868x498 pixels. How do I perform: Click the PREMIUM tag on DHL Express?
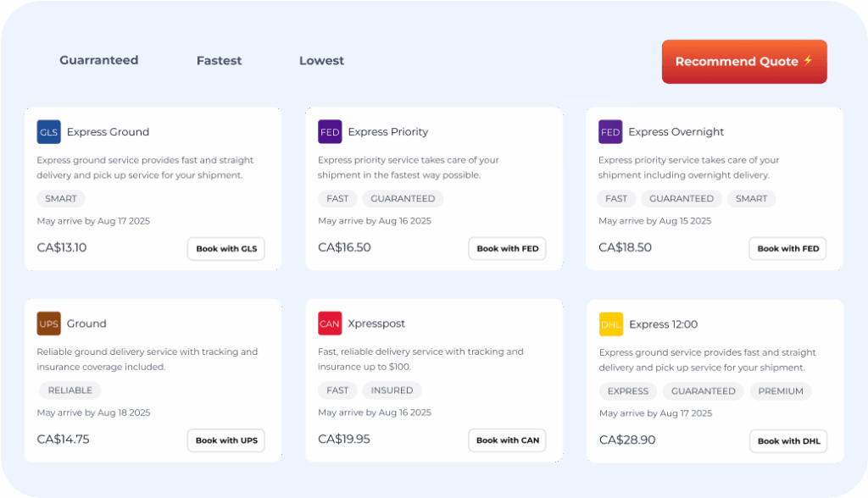(781, 391)
